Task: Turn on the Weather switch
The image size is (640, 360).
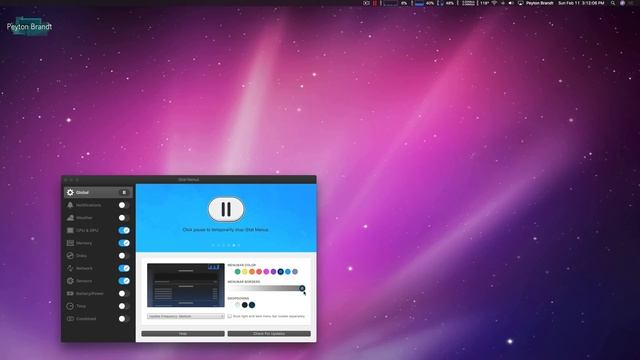Action: 124,218
